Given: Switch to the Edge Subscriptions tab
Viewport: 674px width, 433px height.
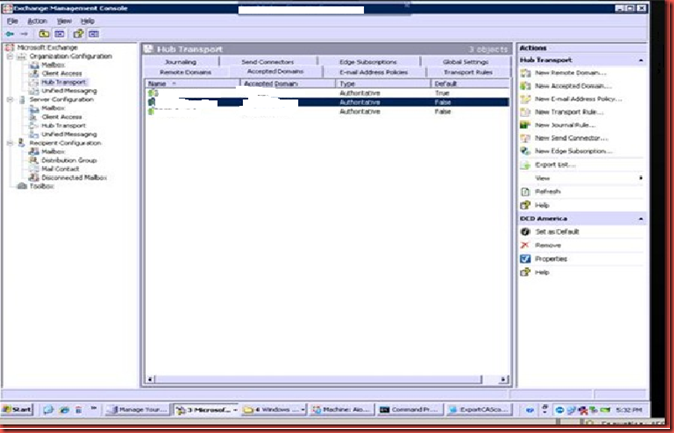Looking at the screenshot, I should click(368, 62).
